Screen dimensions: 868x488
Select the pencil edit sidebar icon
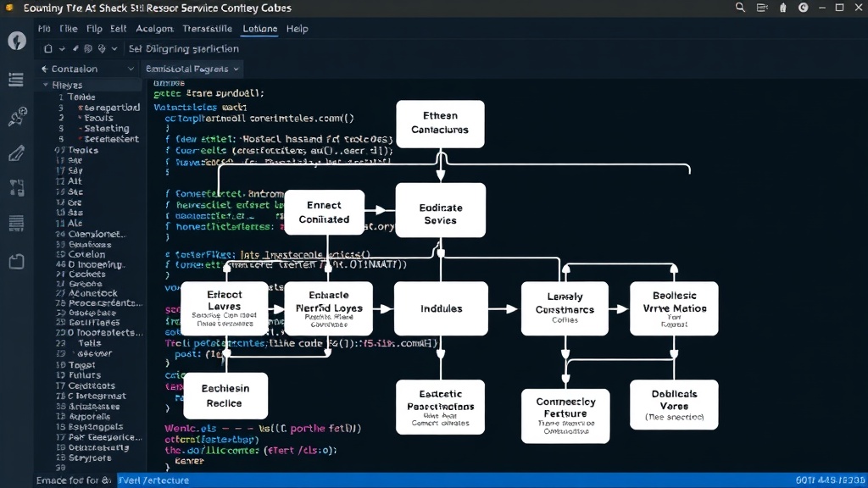[17, 153]
